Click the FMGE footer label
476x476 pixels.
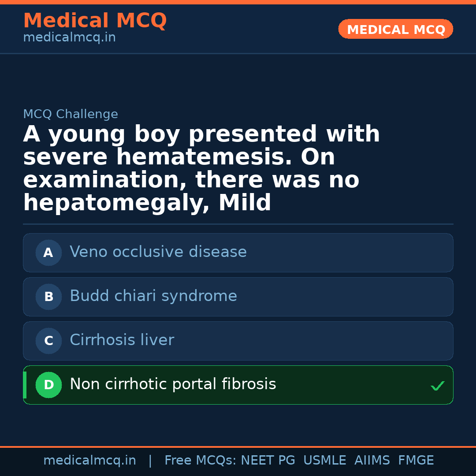pyautogui.click(x=416, y=461)
